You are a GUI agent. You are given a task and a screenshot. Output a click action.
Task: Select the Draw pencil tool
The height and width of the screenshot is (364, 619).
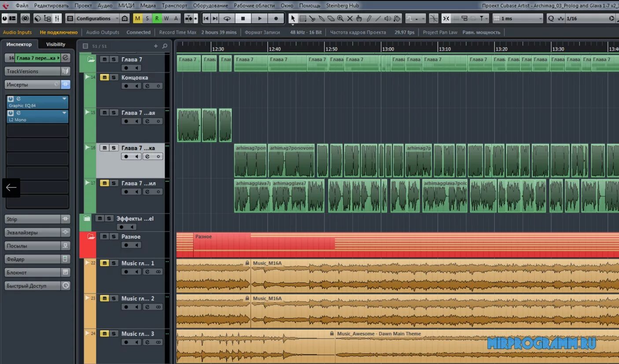(x=369, y=18)
